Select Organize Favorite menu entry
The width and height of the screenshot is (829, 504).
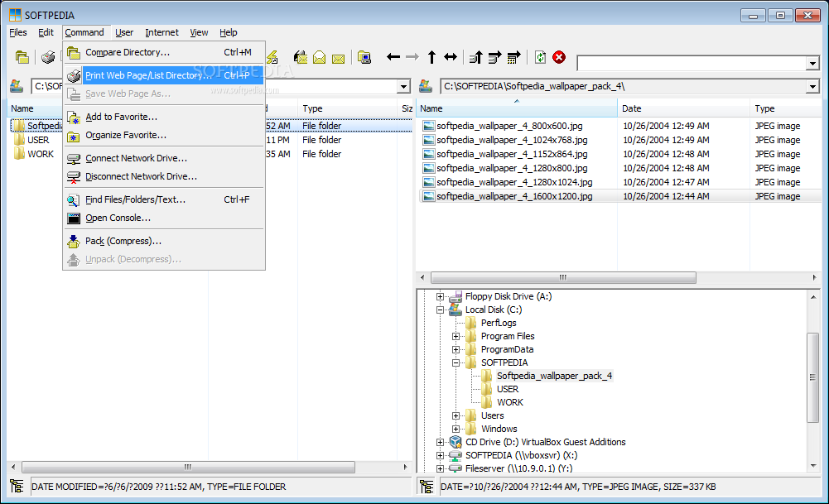coord(165,135)
